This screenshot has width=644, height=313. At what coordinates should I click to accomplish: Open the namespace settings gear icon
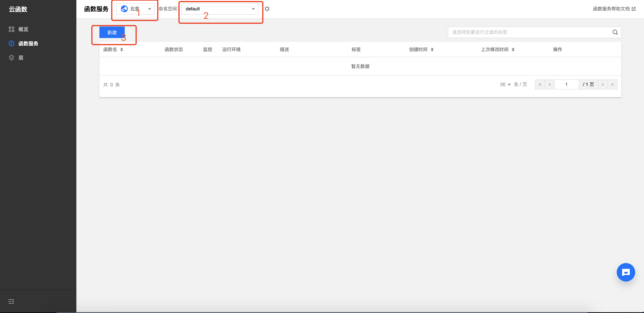(267, 9)
